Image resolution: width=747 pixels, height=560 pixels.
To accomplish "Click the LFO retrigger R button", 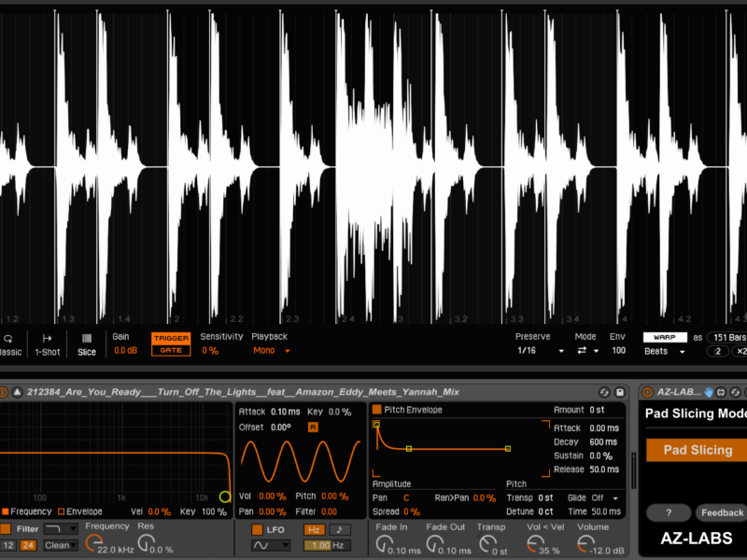I will [x=314, y=427].
